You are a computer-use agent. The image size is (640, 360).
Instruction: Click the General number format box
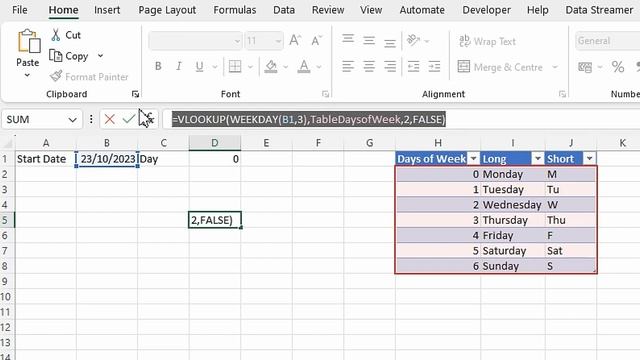[607, 41]
